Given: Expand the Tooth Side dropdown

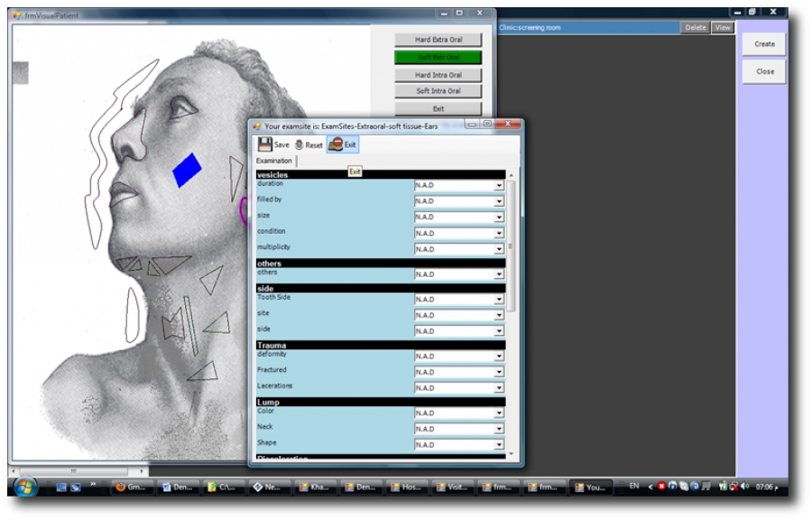Looking at the screenshot, I should click(x=498, y=299).
